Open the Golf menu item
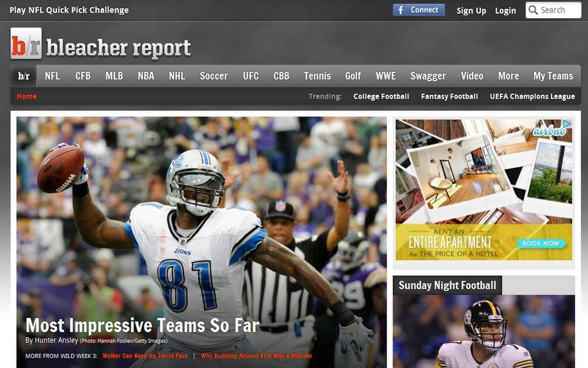The height and width of the screenshot is (368, 588). (353, 76)
